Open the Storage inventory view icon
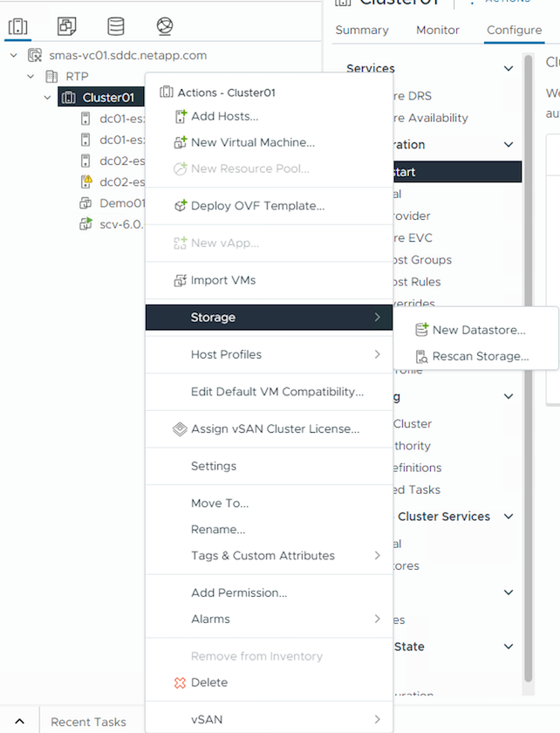The width and height of the screenshot is (560, 733). coord(115,26)
